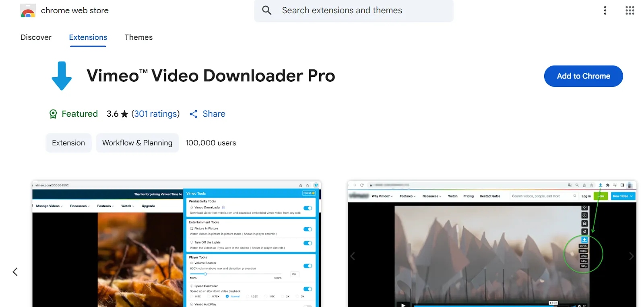
Task: Click Contact Sales in right screenshot nav
Action: click(x=490, y=196)
